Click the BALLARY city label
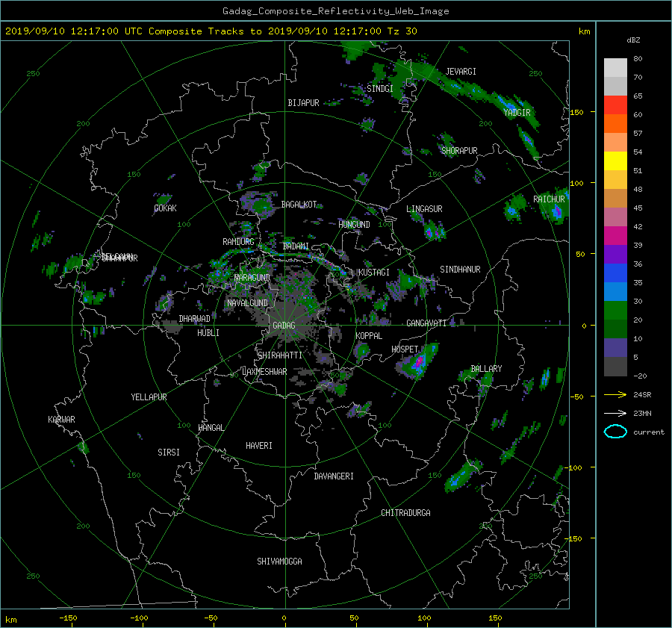This screenshot has width=672, height=628. click(486, 369)
